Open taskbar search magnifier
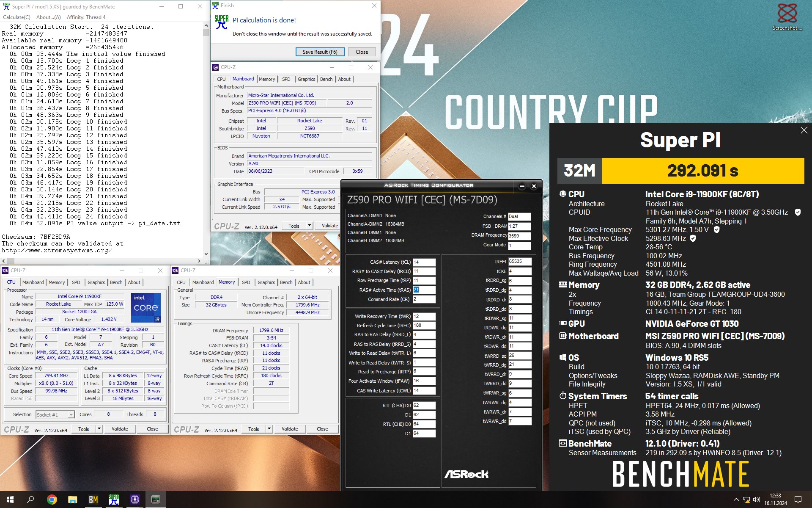The height and width of the screenshot is (508, 812). point(30,500)
